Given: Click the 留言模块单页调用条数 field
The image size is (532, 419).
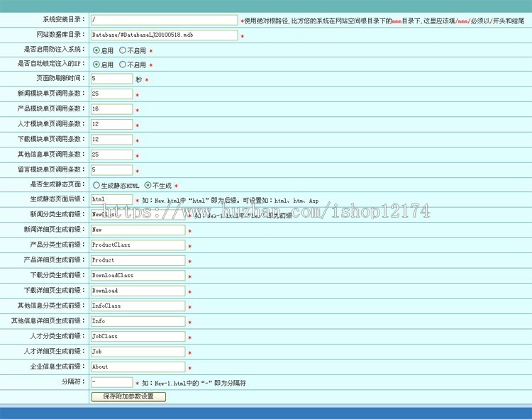Looking at the screenshot, I should [111, 170].
